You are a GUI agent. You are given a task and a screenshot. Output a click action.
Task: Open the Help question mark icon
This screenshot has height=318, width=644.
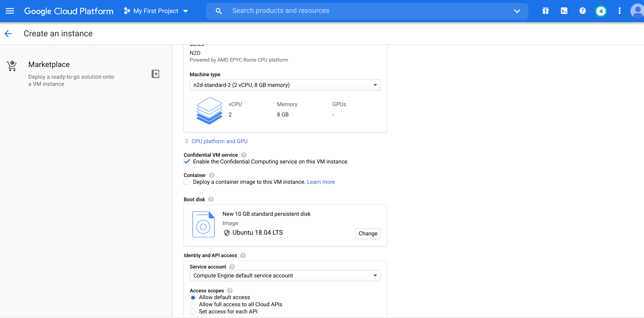click(582, 11)
